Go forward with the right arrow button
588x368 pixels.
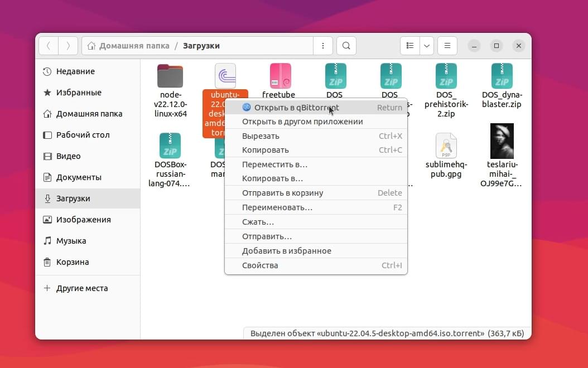coord(68,46)
